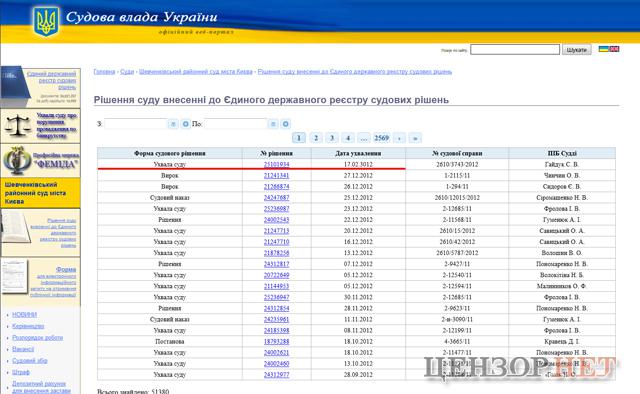Viewport: 640px width, 394px height.
Task: Open decision number 21247713
Action: 276,231
